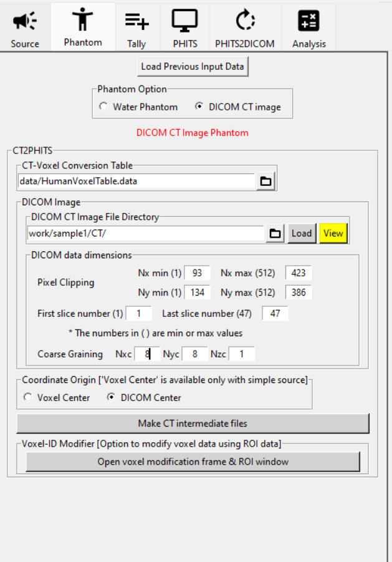Click the Load DICOM button
Viewport: 392px width, 562px height.
pyautogui.click(x=302, y=233)
